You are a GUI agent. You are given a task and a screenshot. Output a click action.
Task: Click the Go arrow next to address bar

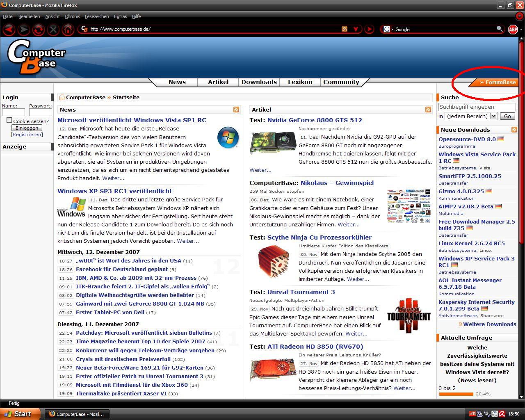click(x=369, y=29)
